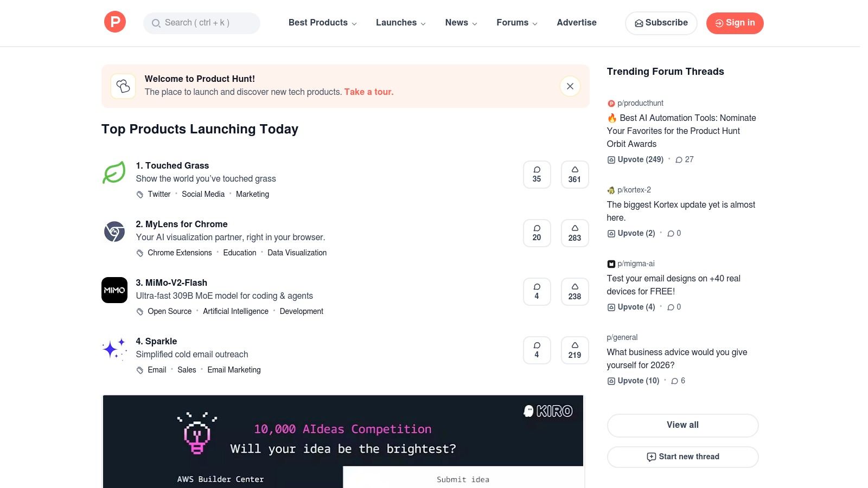Expand the Best Products dropdown

coord(322,23)
